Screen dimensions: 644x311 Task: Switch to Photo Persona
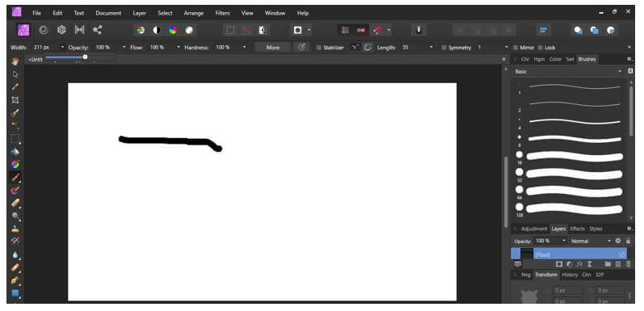pos(23,30)
